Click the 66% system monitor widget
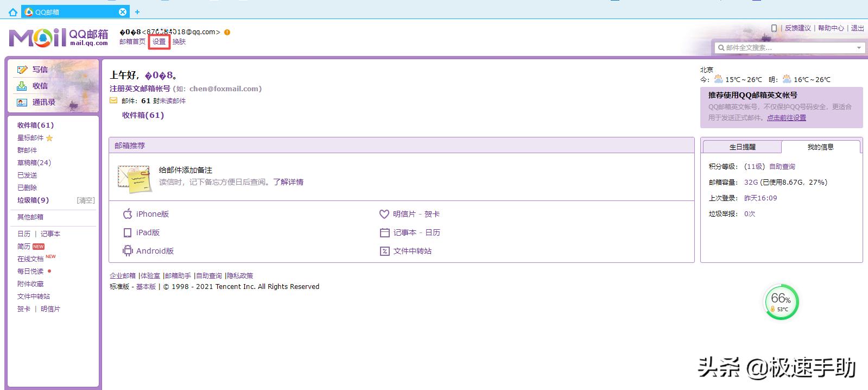 (781, 302)
